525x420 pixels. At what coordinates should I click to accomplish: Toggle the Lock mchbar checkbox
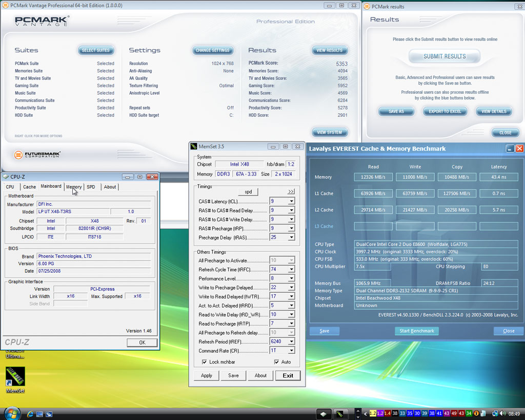click(x=205, y=362)
